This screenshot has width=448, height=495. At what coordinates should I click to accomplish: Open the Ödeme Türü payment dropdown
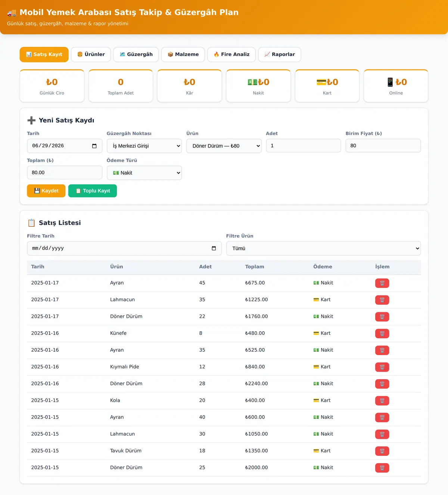[x=144, y=173]
